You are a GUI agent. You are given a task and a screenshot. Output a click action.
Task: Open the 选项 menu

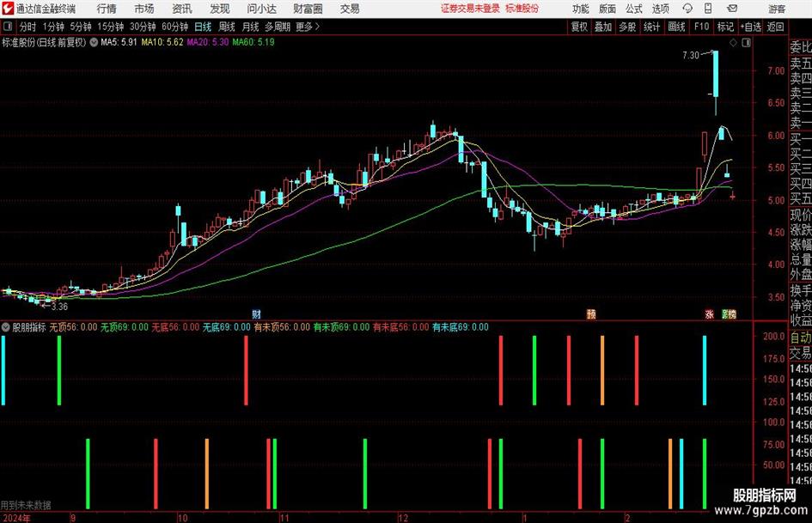click(660, 9)
